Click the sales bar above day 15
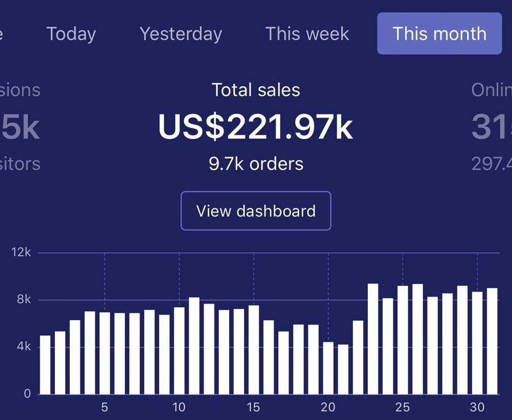Viewport: 512px width, 420px height. [254, 350]
